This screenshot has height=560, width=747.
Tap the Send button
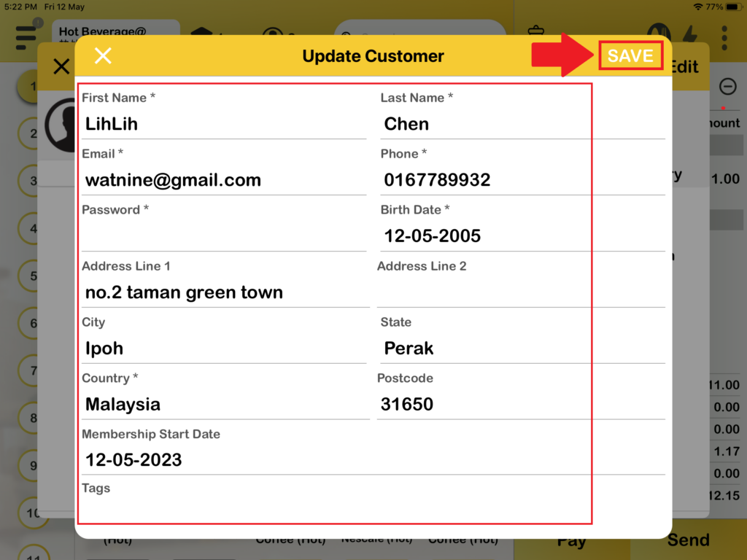click(688, 540)
